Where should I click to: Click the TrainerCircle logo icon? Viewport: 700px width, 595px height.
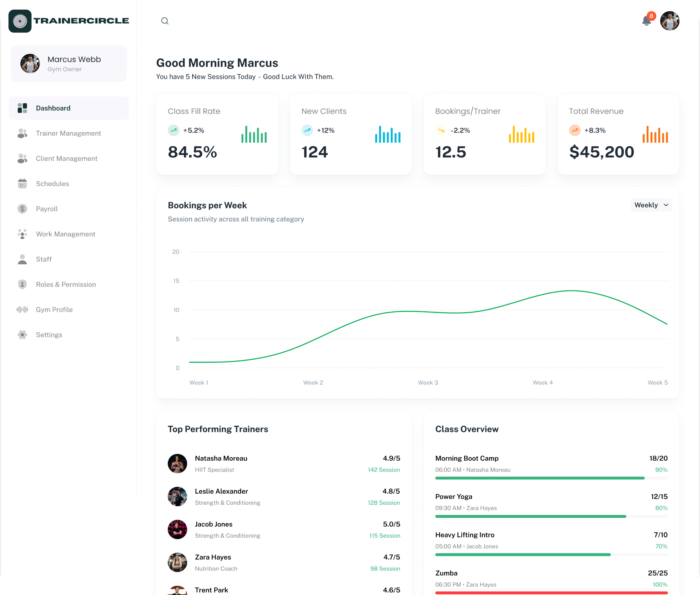click(20, 21)
